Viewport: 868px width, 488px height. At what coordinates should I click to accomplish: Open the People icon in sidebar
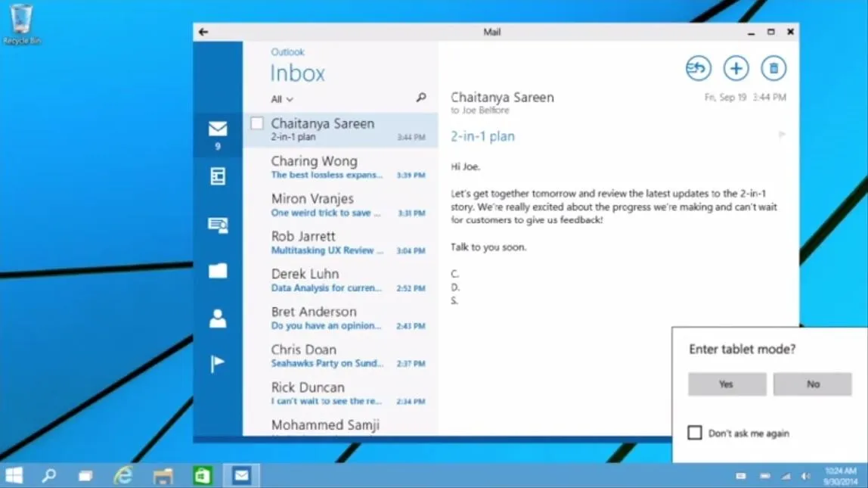(x=218, y=319)
